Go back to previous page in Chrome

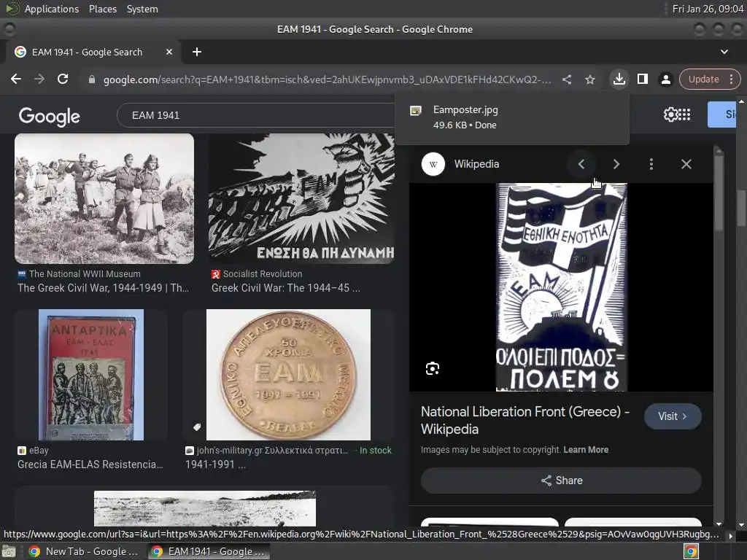16,79
